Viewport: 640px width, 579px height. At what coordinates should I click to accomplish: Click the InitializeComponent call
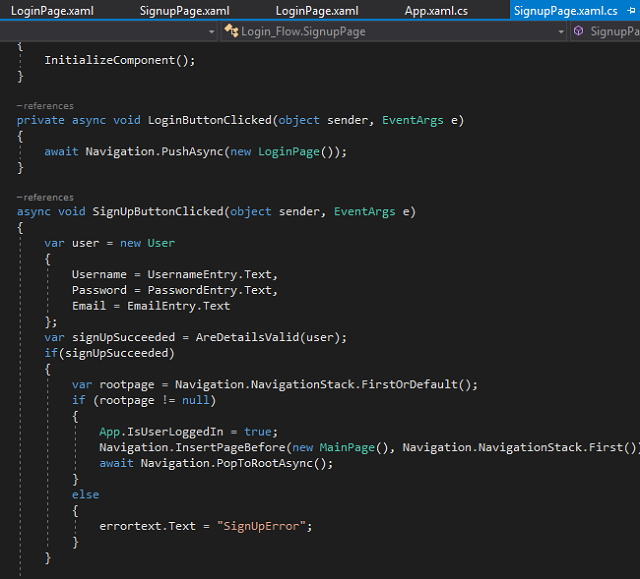point(112,60)
